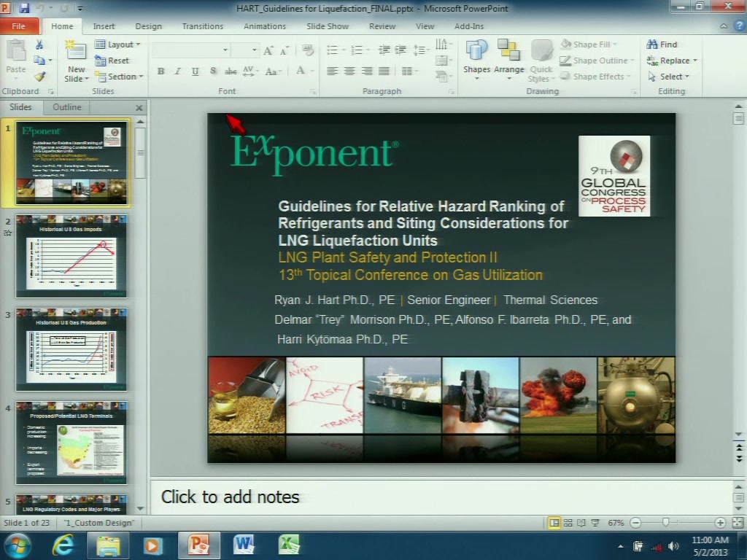Open the Arrange menu
747x560 pixels.
click(x=508, y=59)
